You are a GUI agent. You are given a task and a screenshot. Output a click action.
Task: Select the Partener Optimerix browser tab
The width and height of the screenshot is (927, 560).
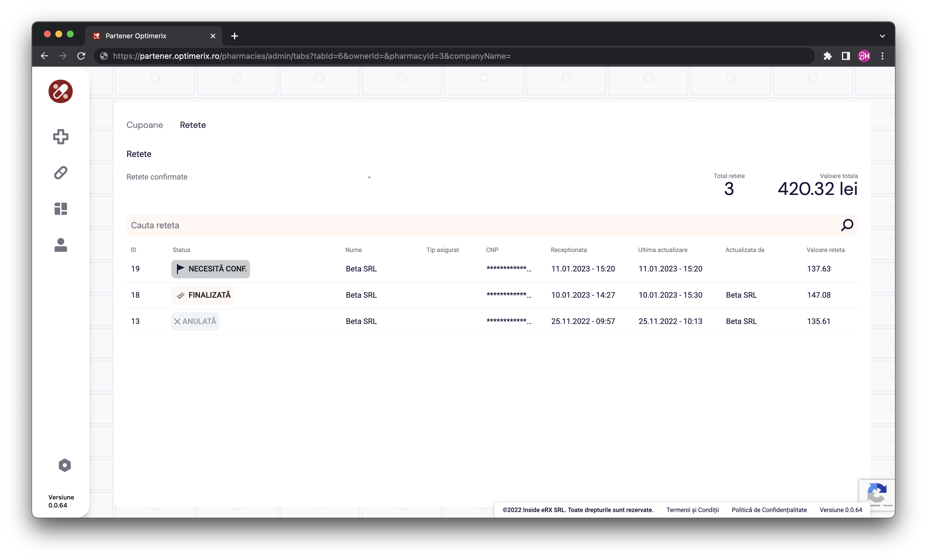point(154,36)
